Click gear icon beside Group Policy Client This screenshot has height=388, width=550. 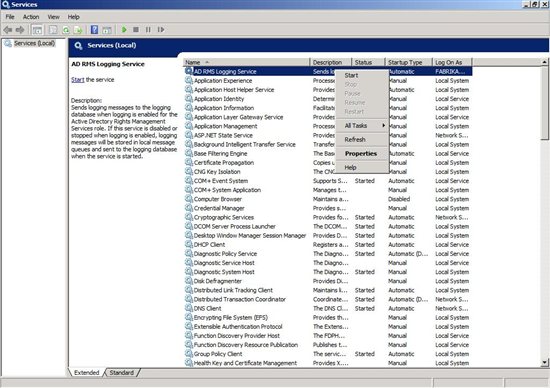[189, 354]
